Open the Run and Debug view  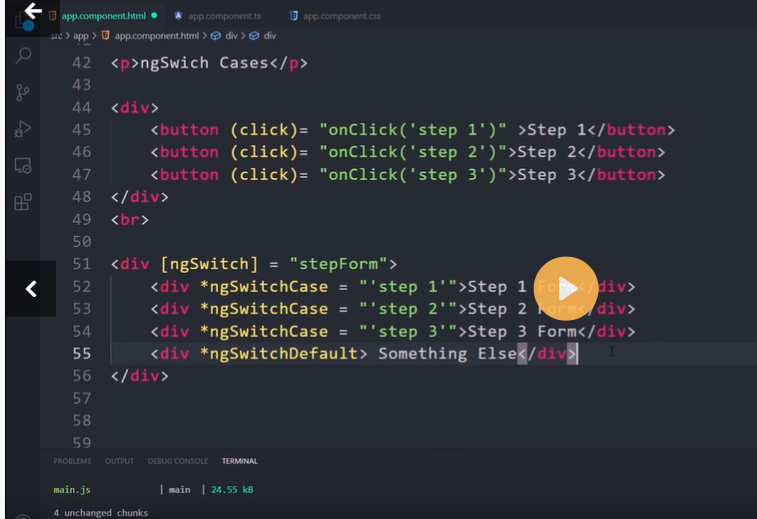23,129
